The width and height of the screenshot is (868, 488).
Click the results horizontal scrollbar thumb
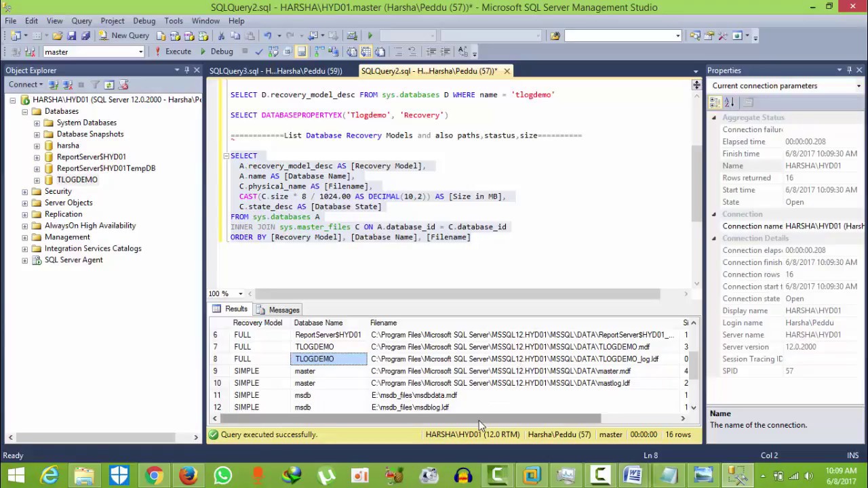pos(410,419)
